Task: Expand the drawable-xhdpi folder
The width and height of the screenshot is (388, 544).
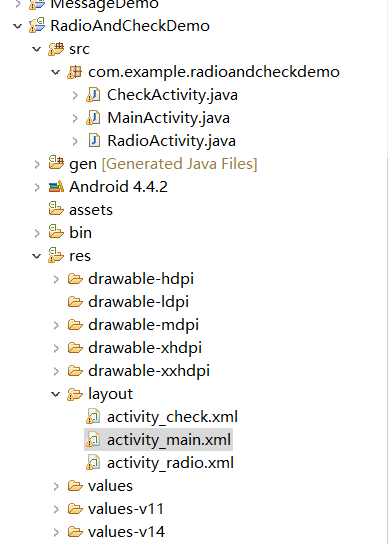Action: click(x=56, y=348)
